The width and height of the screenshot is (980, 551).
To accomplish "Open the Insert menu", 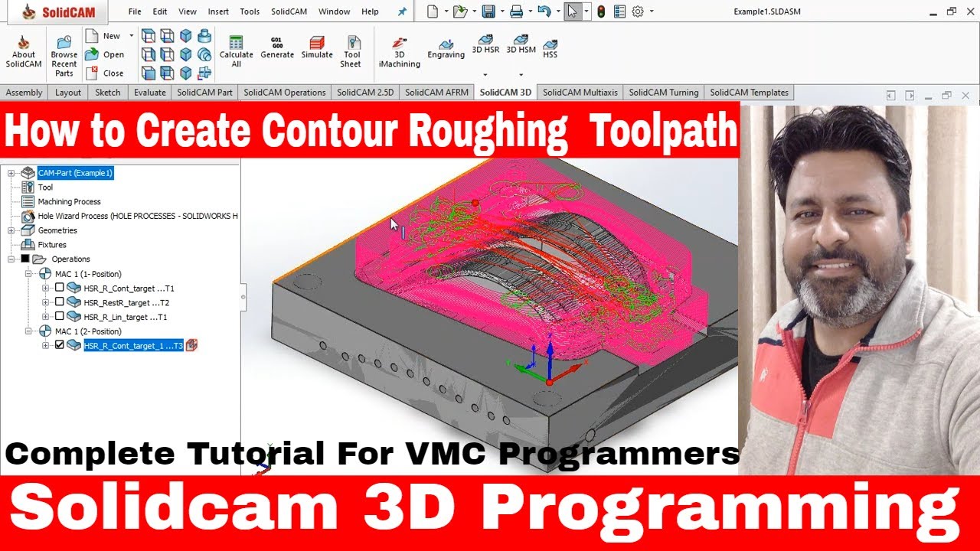I will point(218,11).
